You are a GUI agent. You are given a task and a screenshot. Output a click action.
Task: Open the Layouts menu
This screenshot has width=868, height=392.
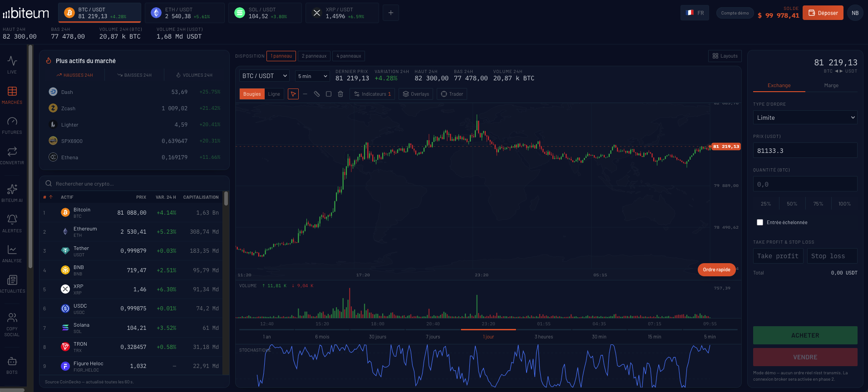(725, 56)
